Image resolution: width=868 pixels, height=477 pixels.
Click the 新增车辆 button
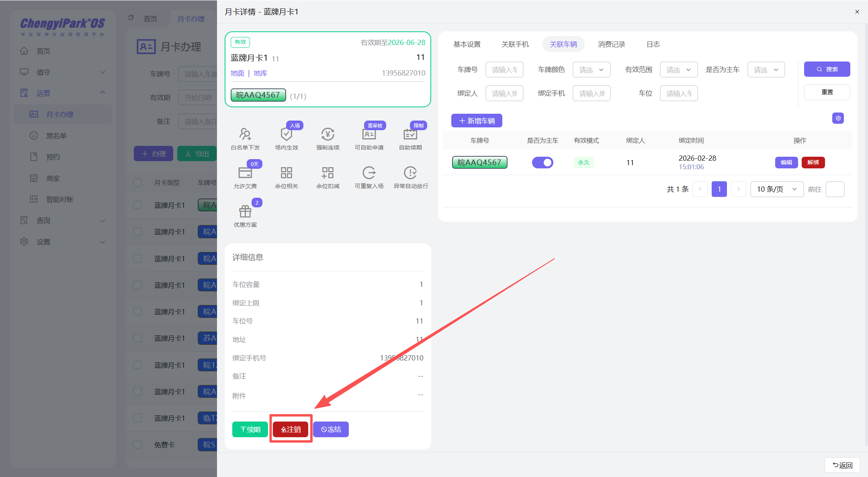click(477, 121)
